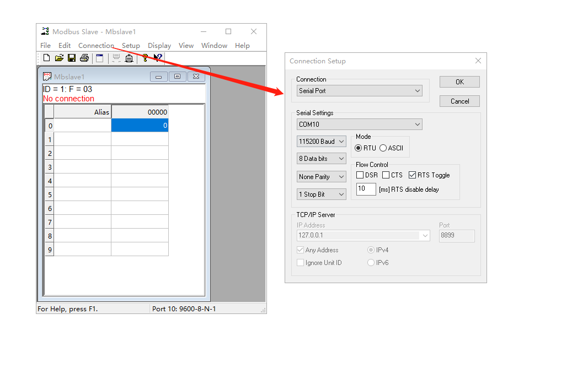This screenshot has width=588, height=368.
Task: Click the RTS disable delay input field
Action: [366, 190]
